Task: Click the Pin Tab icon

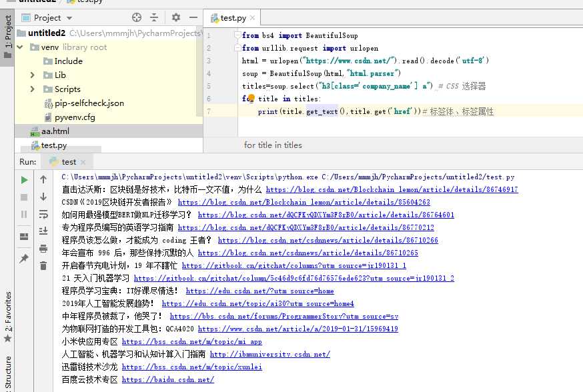Action: [24, 258]
